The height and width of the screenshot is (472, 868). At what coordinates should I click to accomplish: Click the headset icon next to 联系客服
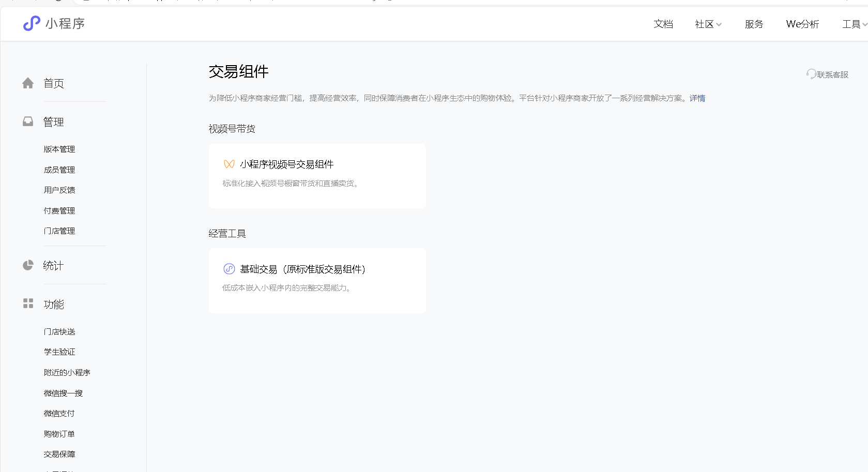[811, 74]
